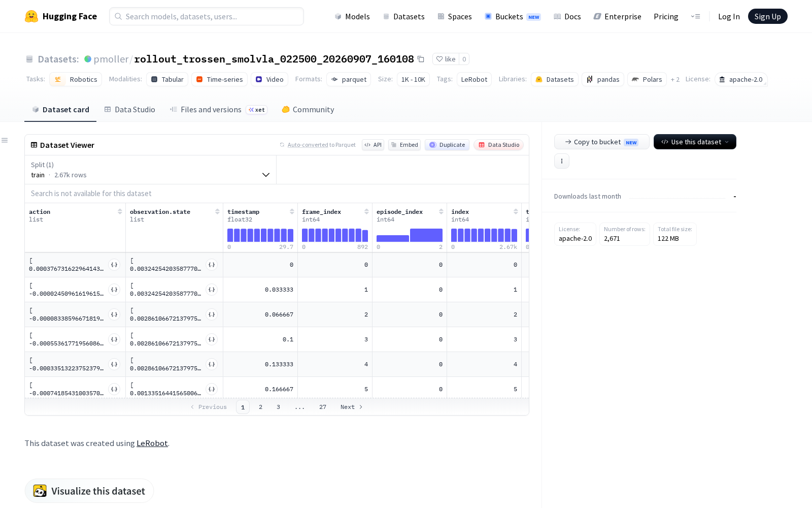Select the episode_index histogram range
The width and height of the screenshot is (812, 508).
(410, 235)
